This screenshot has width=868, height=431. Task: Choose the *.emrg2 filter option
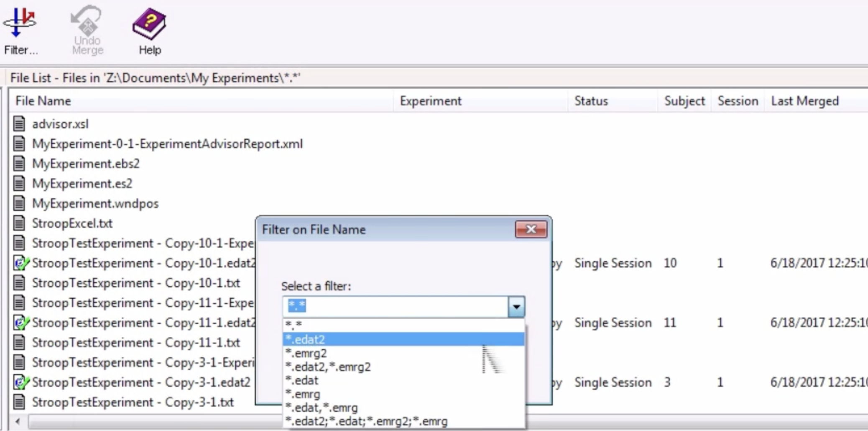pos(403,353)
